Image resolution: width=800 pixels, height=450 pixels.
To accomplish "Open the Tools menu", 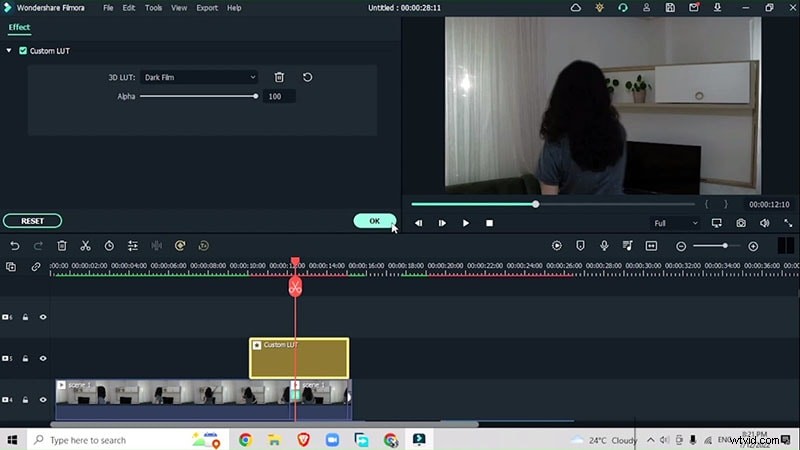I will (153, 8).
